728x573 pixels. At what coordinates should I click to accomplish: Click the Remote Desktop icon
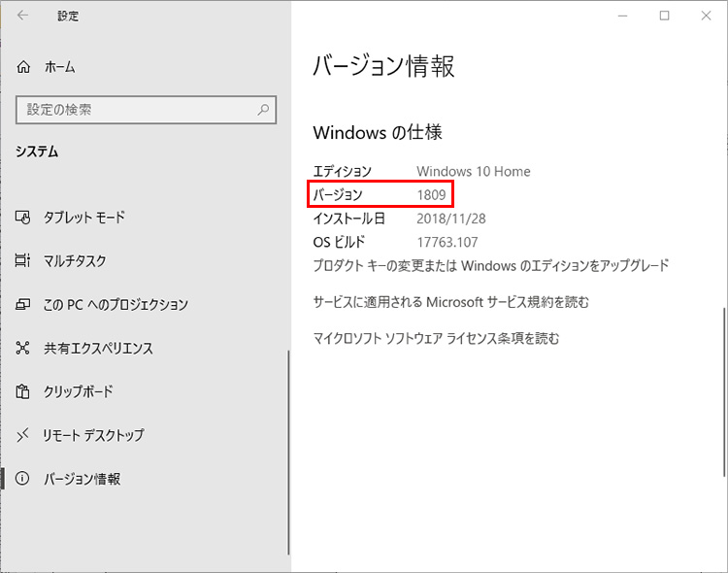click(24, 436)
